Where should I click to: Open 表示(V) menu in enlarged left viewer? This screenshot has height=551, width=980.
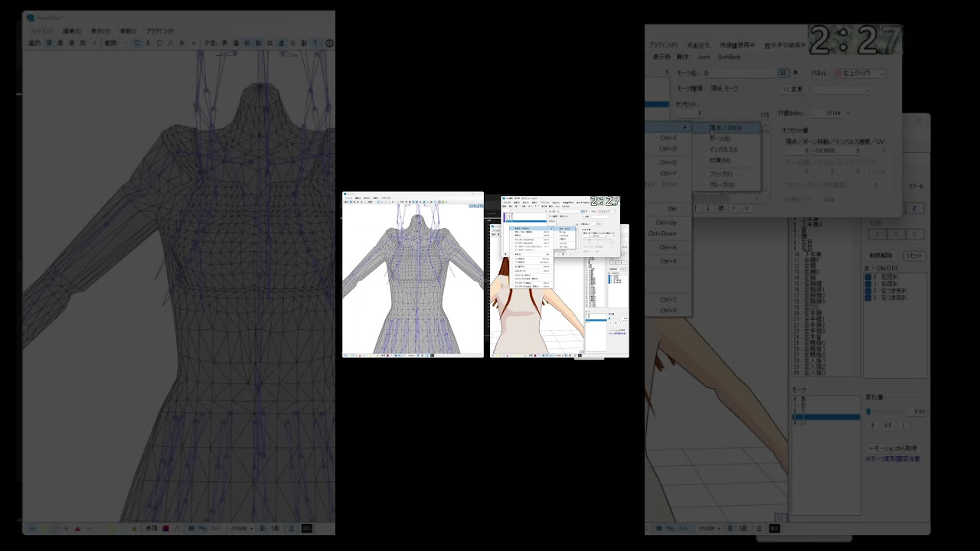pos(100,31)
